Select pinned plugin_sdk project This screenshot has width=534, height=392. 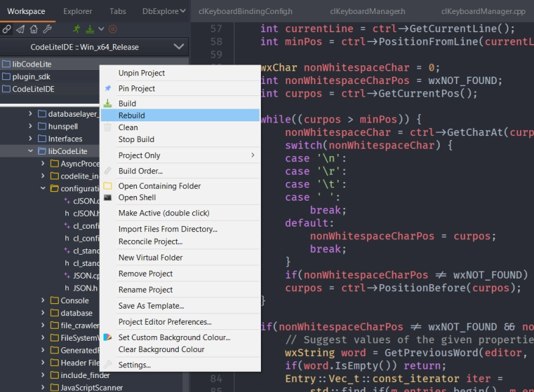pos(51,77)
